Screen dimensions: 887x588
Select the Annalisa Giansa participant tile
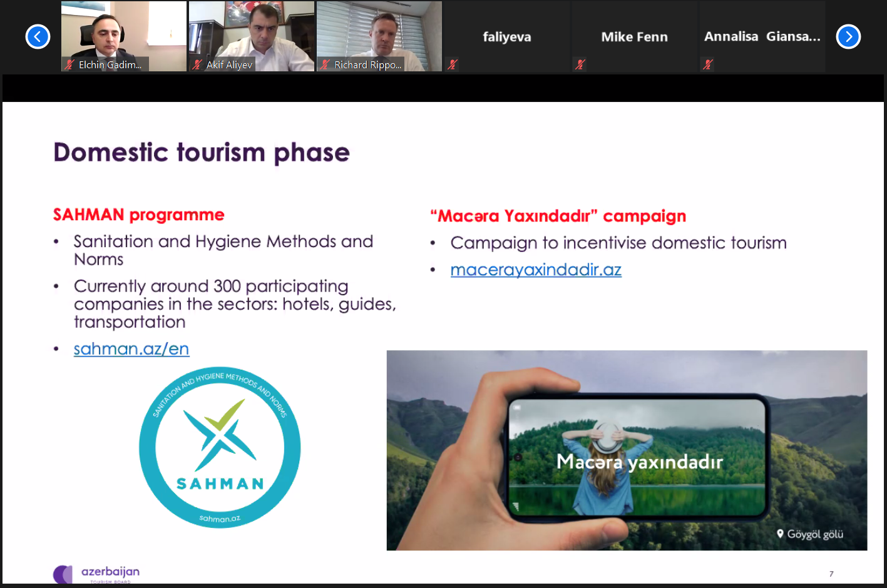[x=762, y=36]
